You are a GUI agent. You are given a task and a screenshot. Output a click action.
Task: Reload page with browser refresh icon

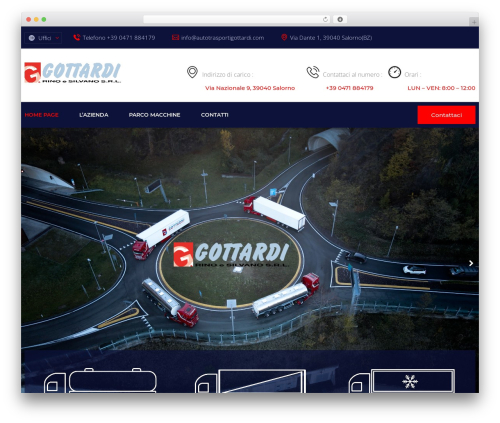[x=325, y=19]
